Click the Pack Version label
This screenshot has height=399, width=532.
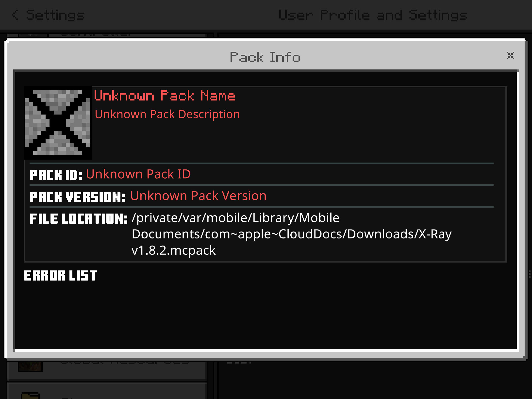pyautogui.click(x=78, y=197)
